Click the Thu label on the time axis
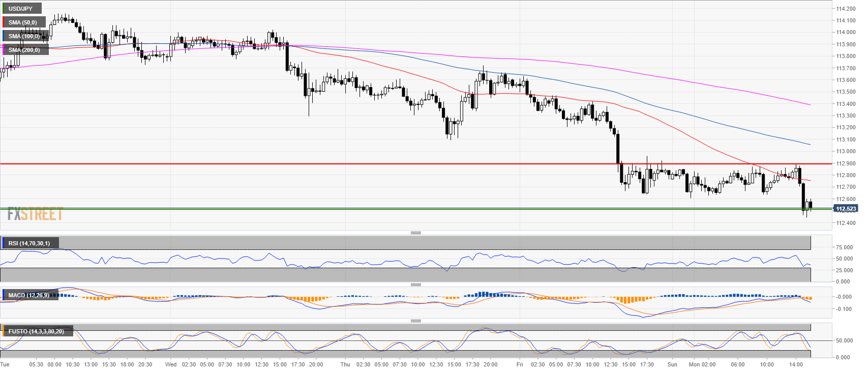 pos(345,364)
